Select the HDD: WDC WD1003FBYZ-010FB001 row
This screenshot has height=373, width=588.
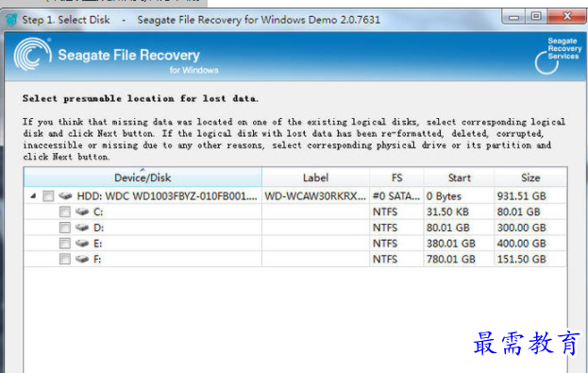point(167,195)
